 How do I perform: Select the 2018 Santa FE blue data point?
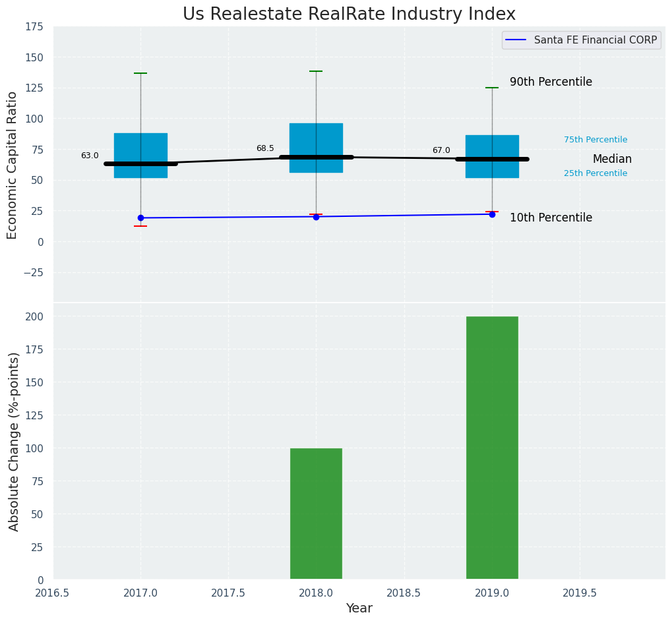pos(316,217)
